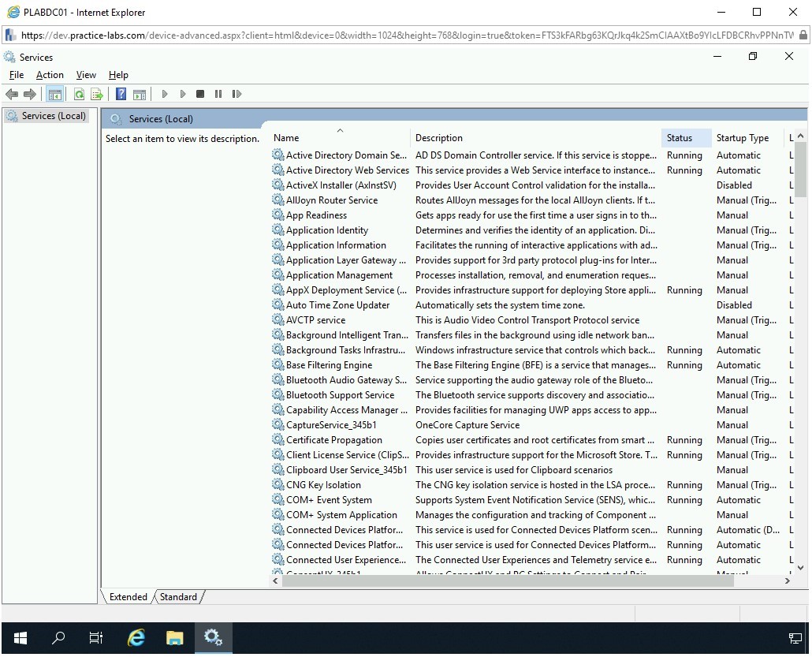
Task: Open the View menu
Action: point(86,75)
